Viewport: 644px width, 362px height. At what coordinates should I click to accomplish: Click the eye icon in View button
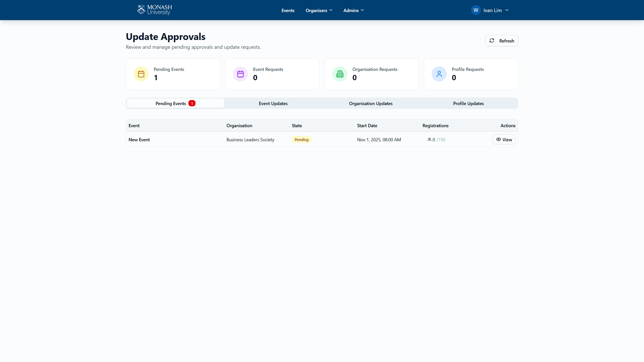[498, 140]
